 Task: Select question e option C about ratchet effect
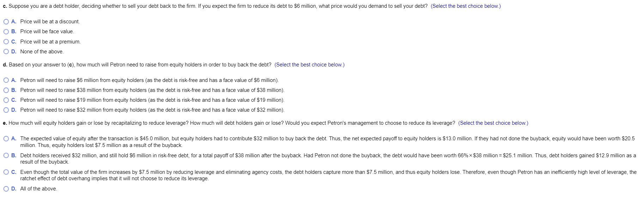[6, 172]
